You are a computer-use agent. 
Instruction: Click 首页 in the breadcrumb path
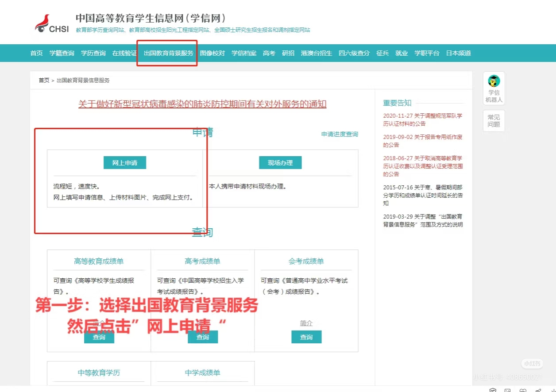point(44,81)
